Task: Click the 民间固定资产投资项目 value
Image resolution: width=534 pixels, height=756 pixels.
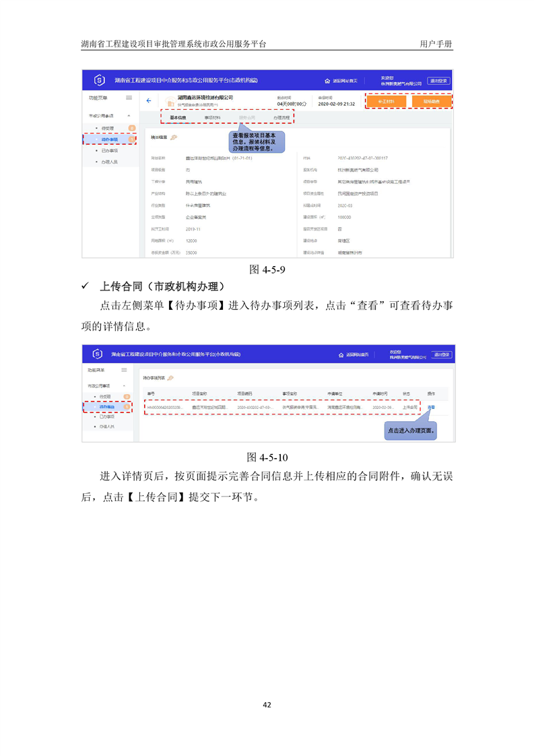Action: tap(358, 193)
